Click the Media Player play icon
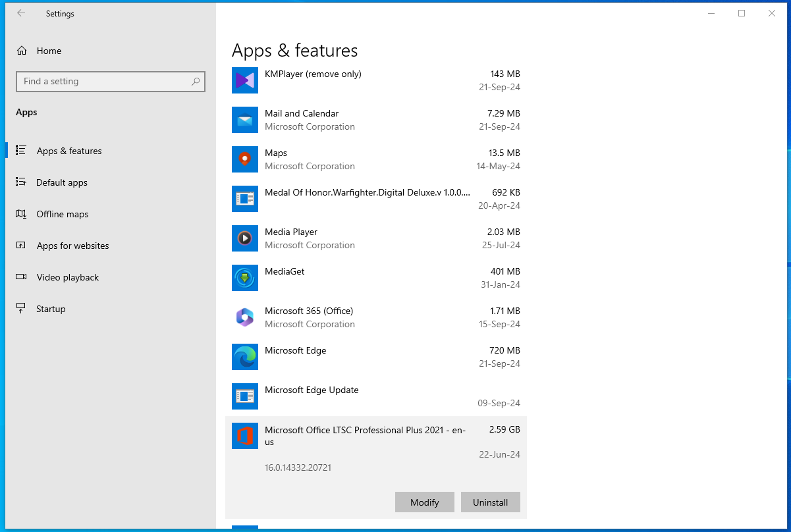 click(245, 238)
